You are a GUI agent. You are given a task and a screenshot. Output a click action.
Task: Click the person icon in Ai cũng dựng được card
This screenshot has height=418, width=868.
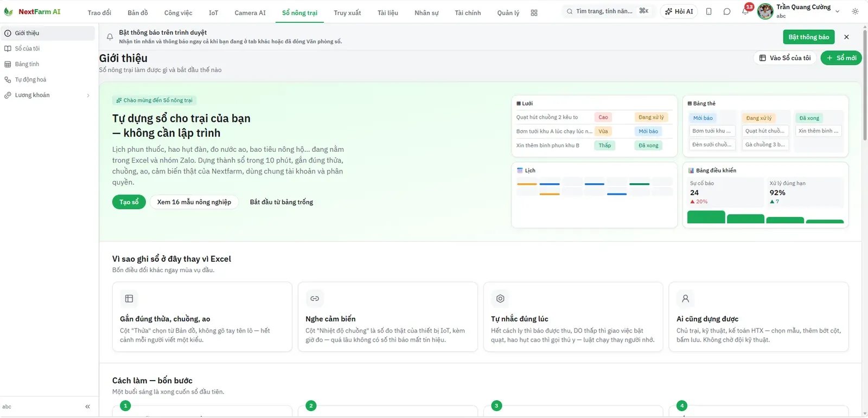[686, 299]
